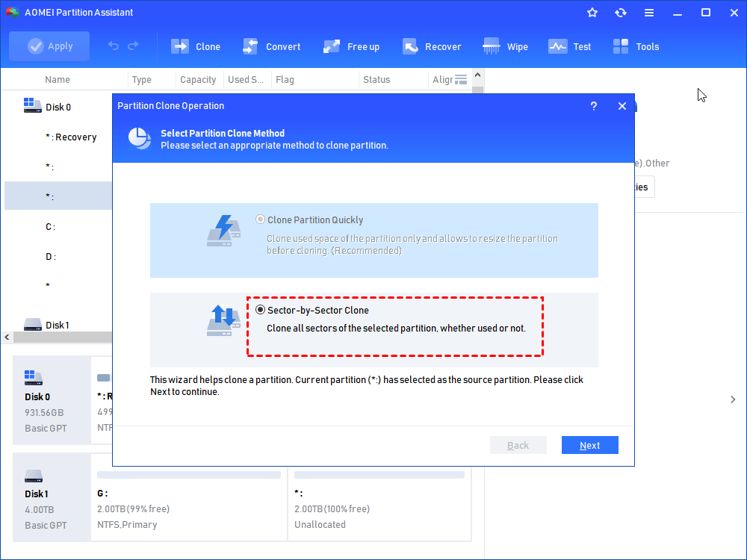The width and height of the screenshot is (747, 560).
Task: Click the Disk 1 drive icon in list
Action: click(32, 324)
